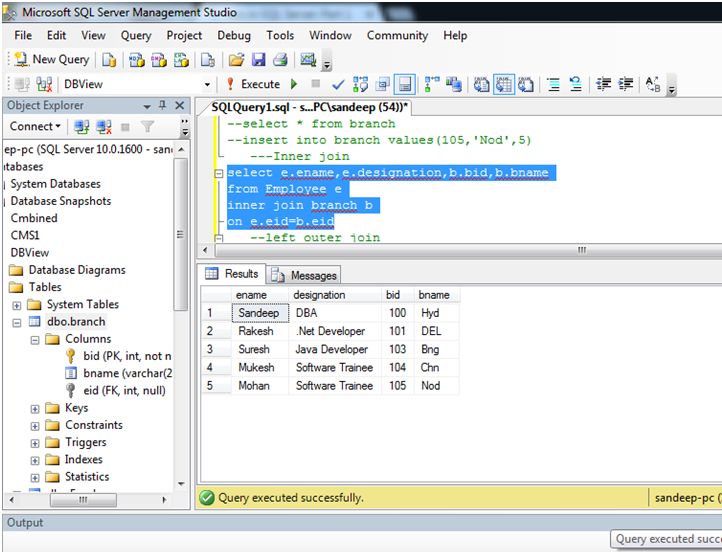Click the Save floppy disk icon
This screenshot has height=552, width=722.
258,60
